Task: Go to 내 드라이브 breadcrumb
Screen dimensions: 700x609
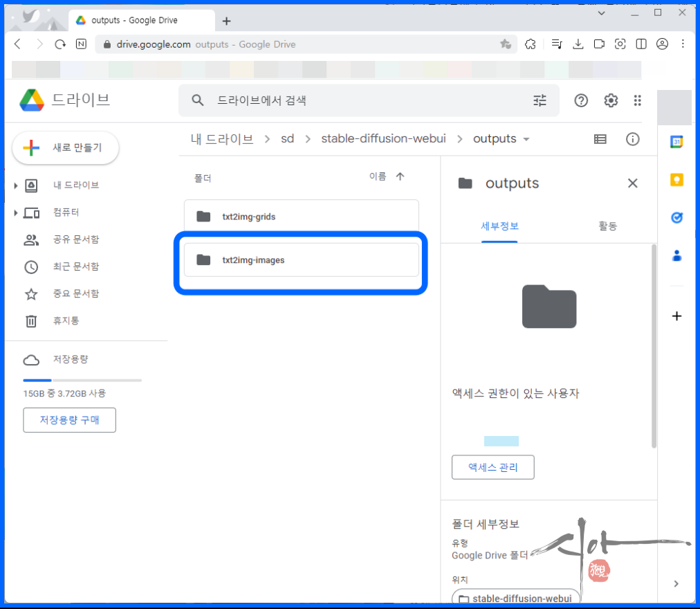Action: (222, 139)
